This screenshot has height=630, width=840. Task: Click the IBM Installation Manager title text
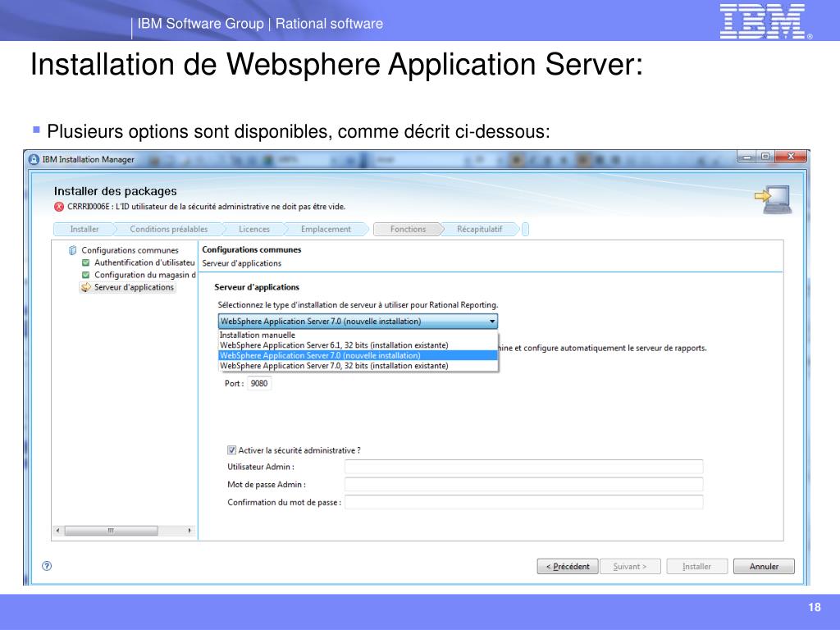click(x=89, y=159)
